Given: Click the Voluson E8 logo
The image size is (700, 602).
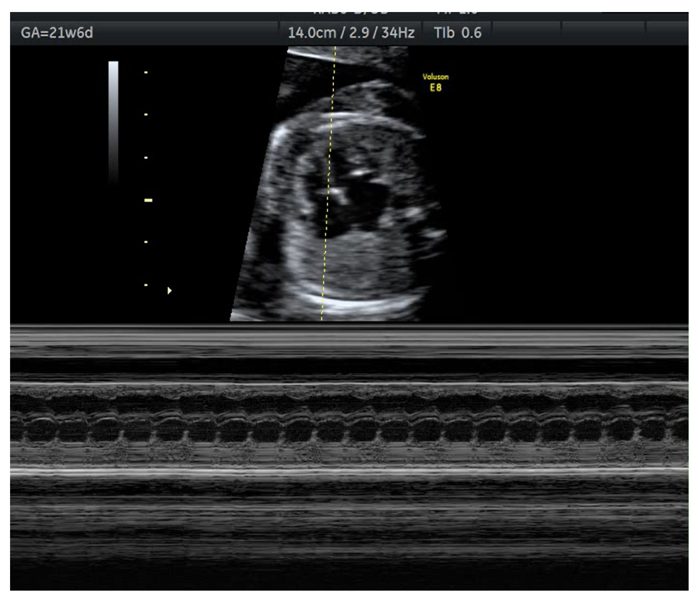Looking at the screenshot, I should click(435, 83).
